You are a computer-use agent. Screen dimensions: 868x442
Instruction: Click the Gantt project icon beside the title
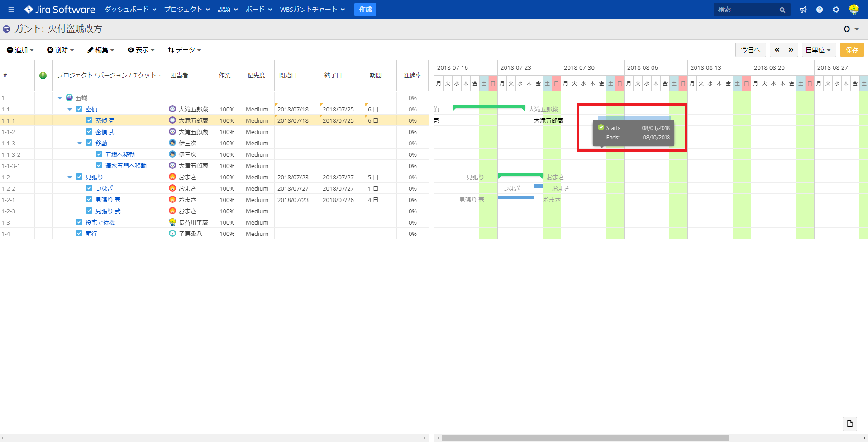(x=6, y=29)
